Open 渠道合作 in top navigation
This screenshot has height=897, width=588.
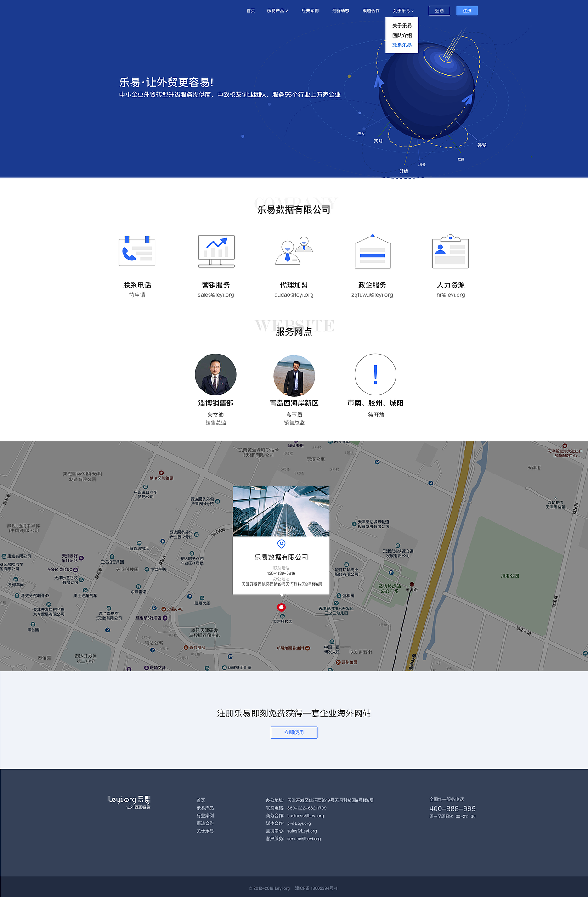coord(371,11)
